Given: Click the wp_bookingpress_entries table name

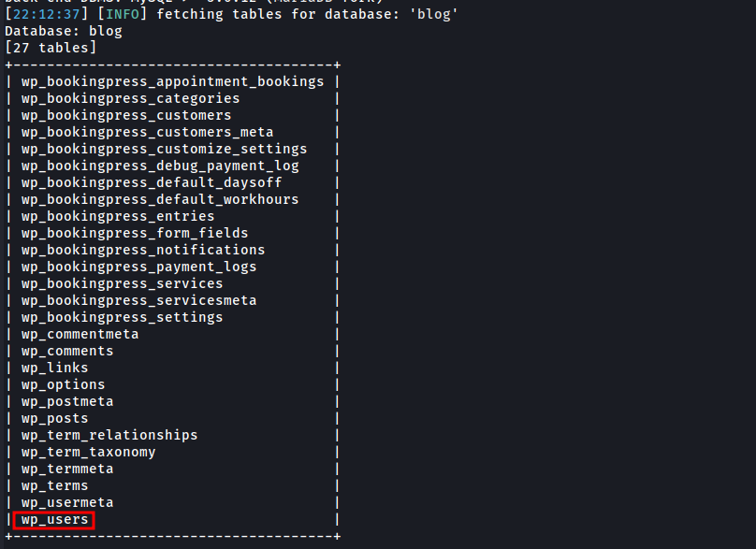Looking at the screenshot, I should (x=118, y=216).
